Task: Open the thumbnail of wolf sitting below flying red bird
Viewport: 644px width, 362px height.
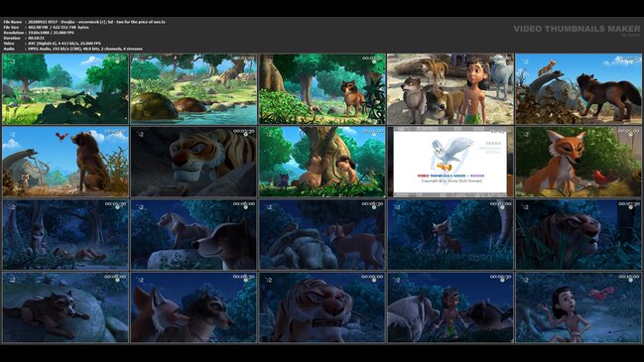Action: (65, 162)
